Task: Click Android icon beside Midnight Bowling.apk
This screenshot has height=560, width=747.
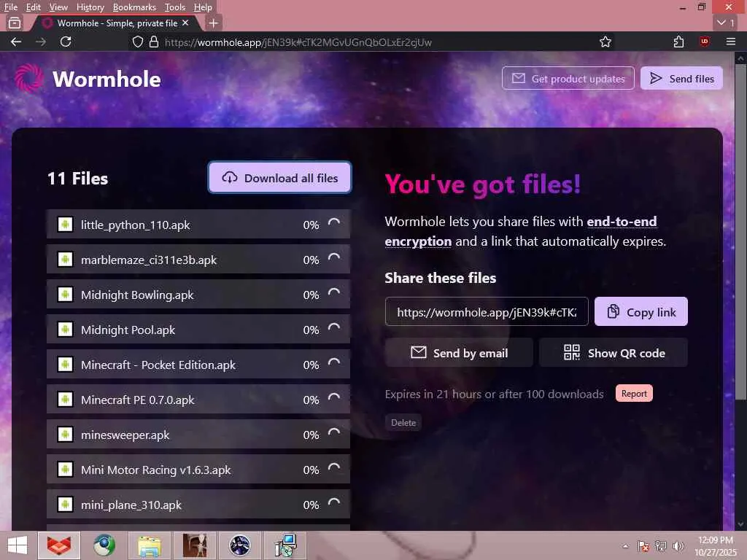Action: (x=65, y=295)
